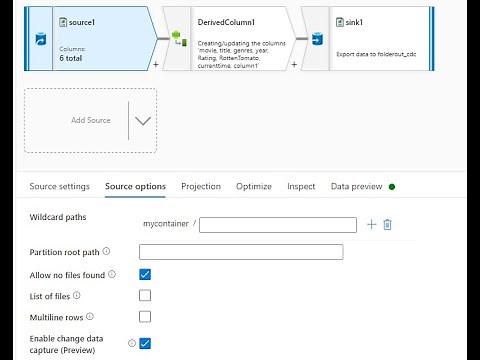Select the source1 database icon
480x360 pixels.
click(41, 39)
